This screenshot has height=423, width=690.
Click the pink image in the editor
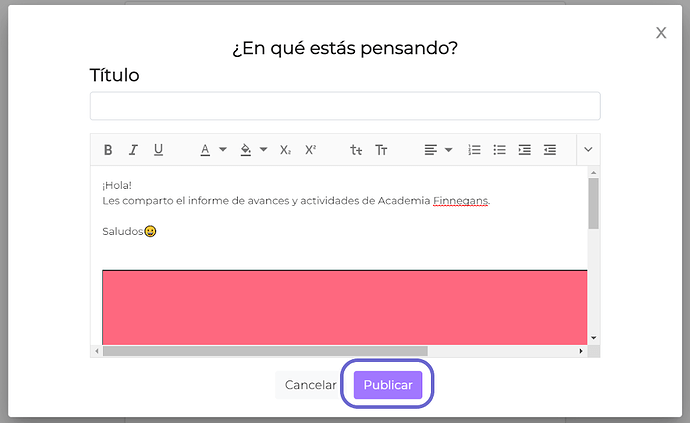[345, 307]
